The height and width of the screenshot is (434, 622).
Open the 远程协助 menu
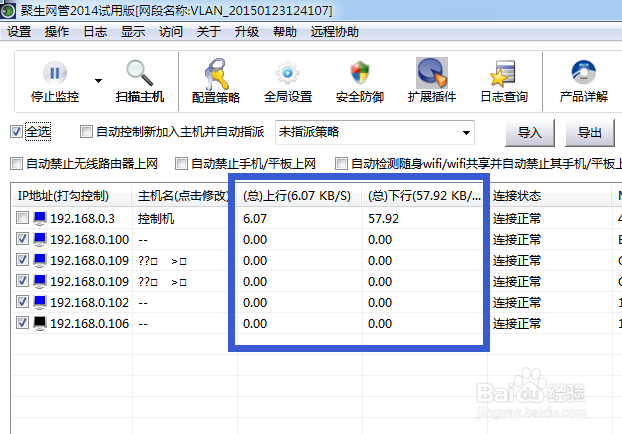click(334, 31)
